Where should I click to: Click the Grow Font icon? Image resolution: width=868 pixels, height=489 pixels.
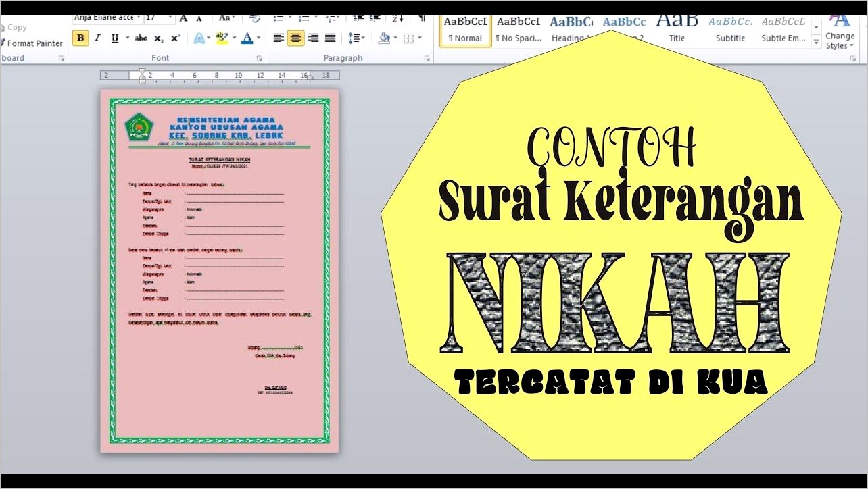[184, 18]
